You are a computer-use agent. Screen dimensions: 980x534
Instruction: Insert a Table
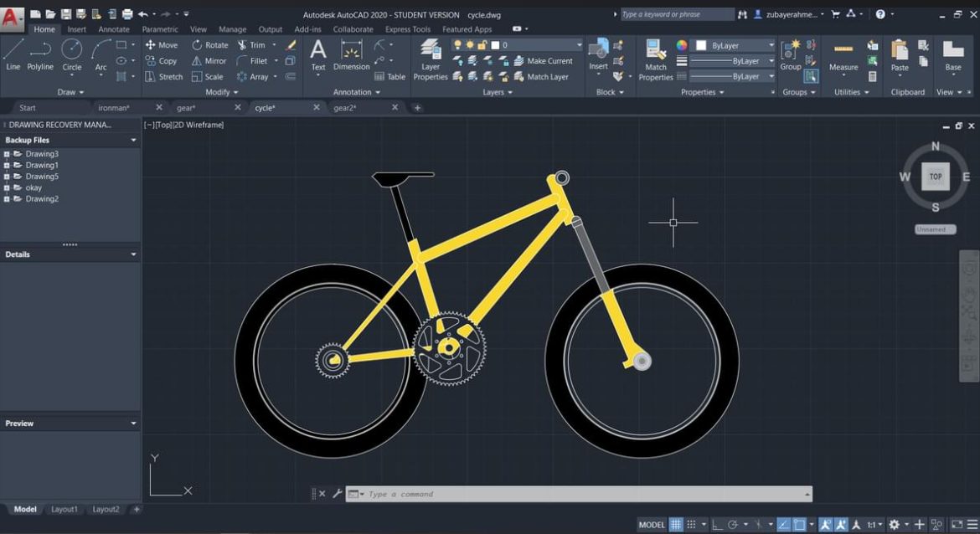coord(389,77)
